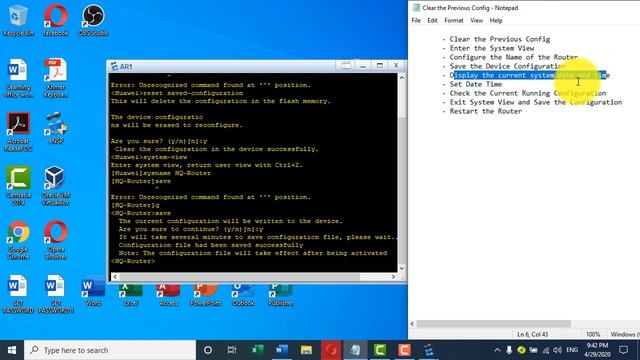Image resolution: width=640 pixels, height=360 pixels.
Task: Open the PDF document icon on desktop
Action: [x=56, y=78]
